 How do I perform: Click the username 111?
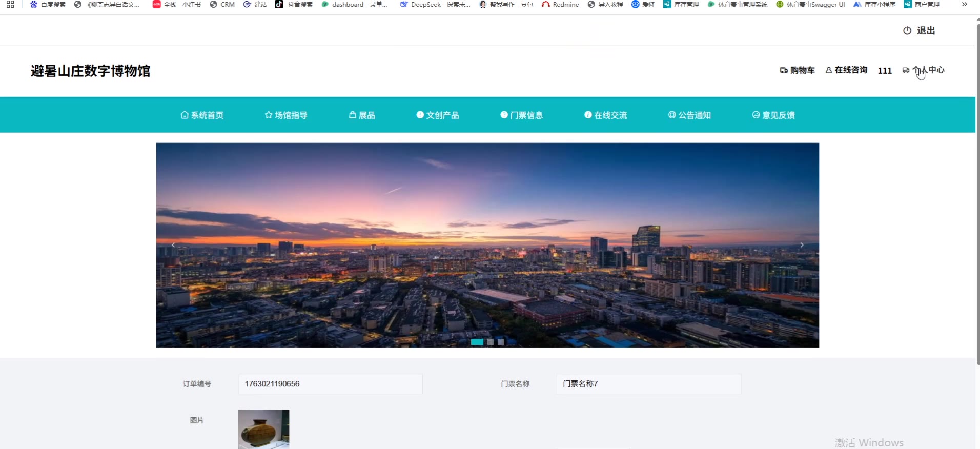[885, 71]
